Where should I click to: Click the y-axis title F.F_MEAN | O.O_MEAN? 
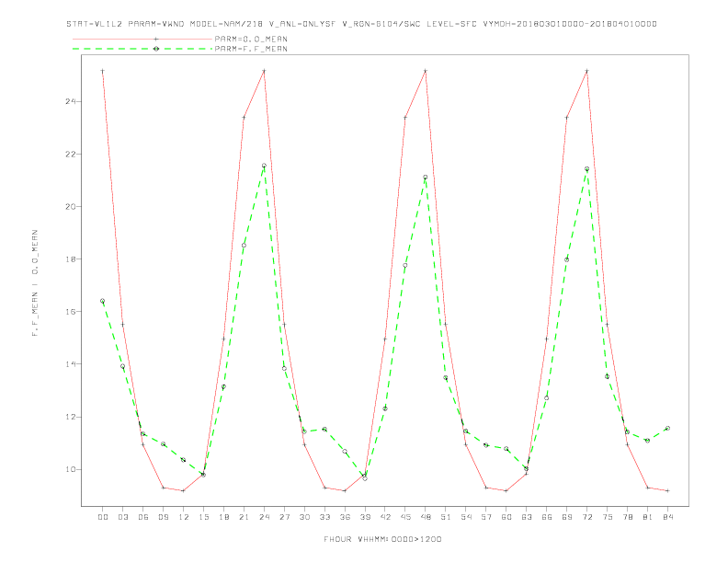coord(35,283)
